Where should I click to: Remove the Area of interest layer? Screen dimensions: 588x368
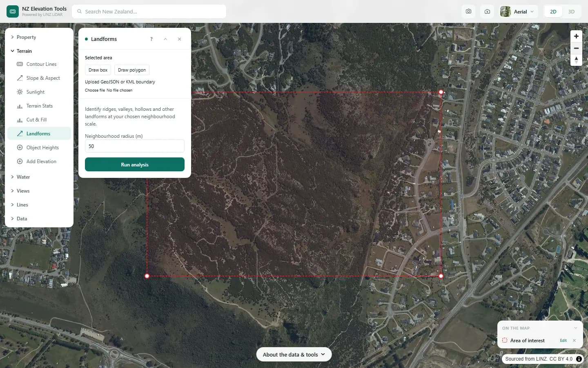[574, 341]
